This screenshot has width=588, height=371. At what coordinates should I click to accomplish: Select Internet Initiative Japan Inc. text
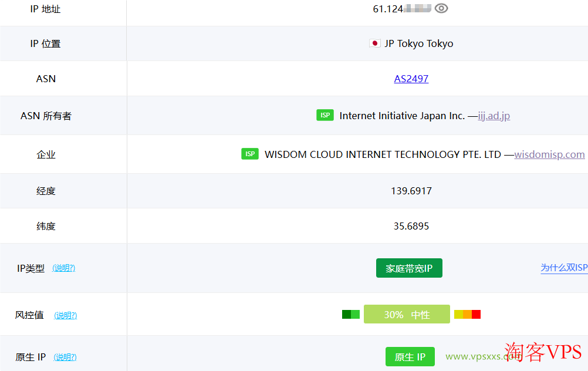[x=402, y=116]
